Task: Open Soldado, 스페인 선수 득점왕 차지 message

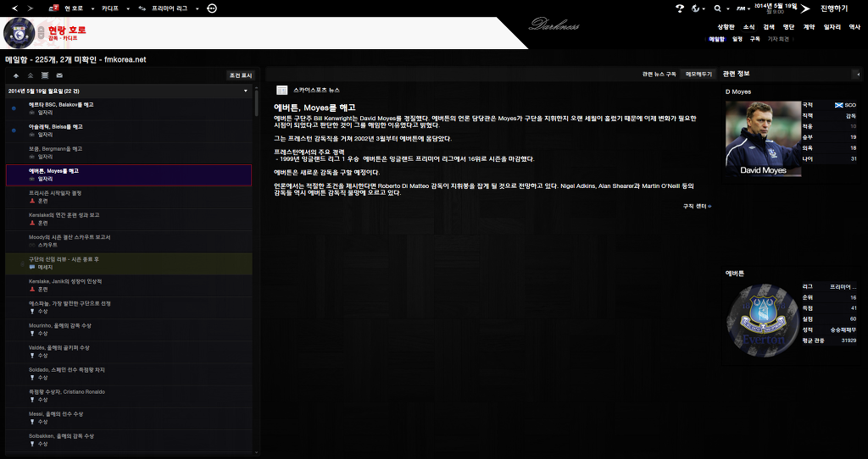Action: (x=129, y=374)
